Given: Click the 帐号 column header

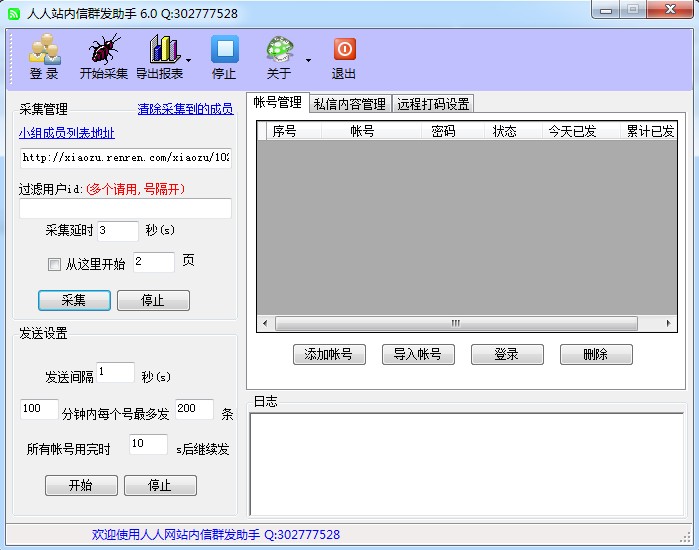Looking at the screenshot, I should click(371, 131).
